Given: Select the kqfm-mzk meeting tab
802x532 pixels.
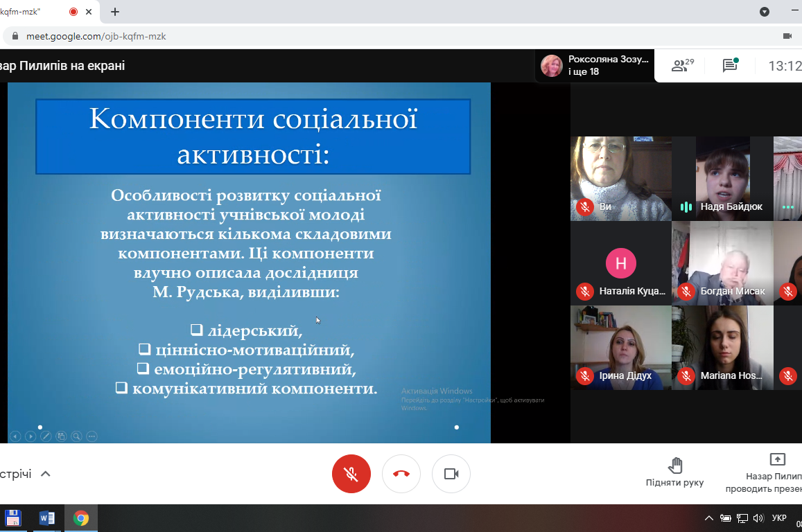Looking at the screenshot, I should [x=28, y=12].
